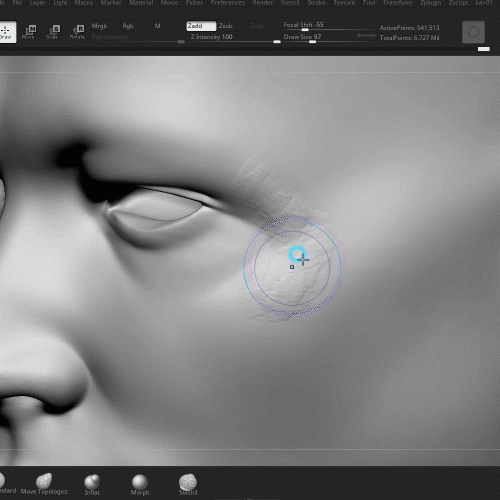500x500 pixels.
Task: Open the Preferences menu
Action: [x=228, y=3]
